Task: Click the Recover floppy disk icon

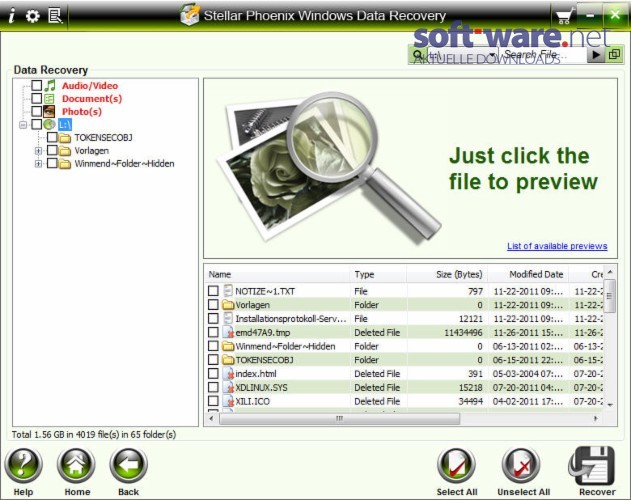Action: pyautogui.click(x=593, y=465)
